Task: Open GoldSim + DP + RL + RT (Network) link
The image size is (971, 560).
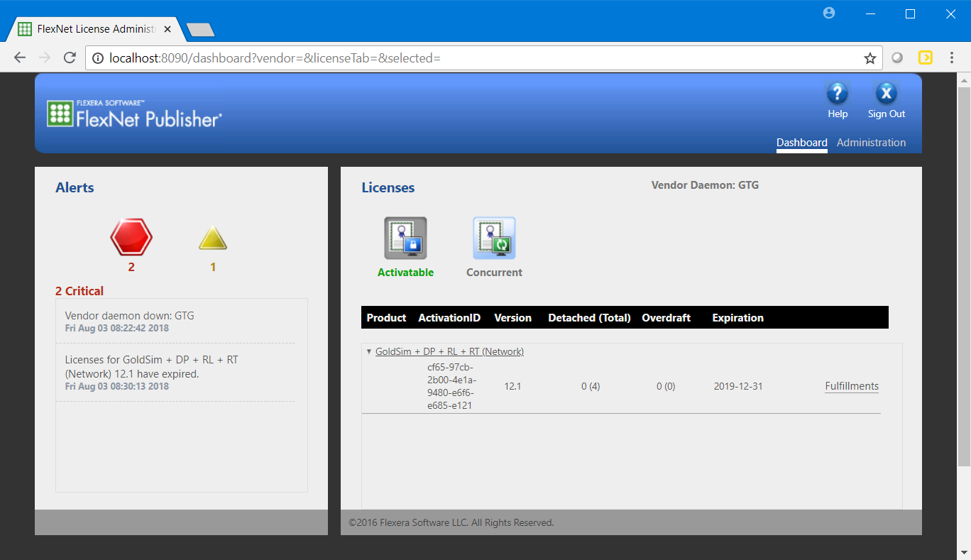Action: 449,351
